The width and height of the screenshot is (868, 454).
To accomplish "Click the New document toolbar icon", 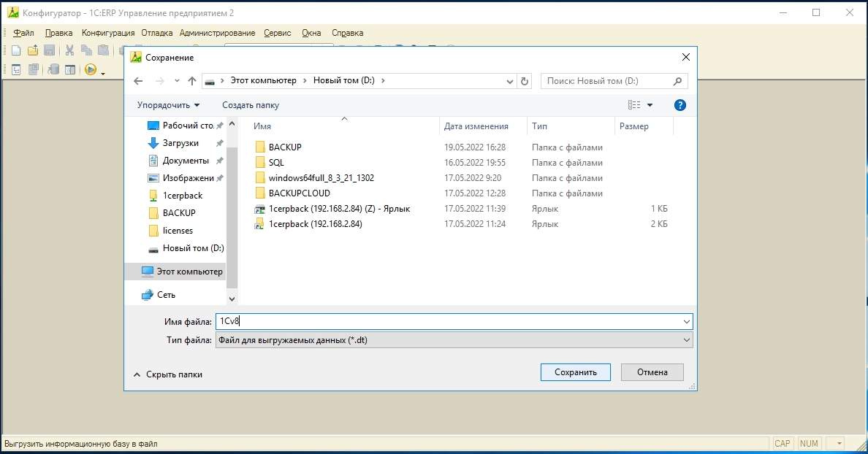I will [x=16, y=51].
